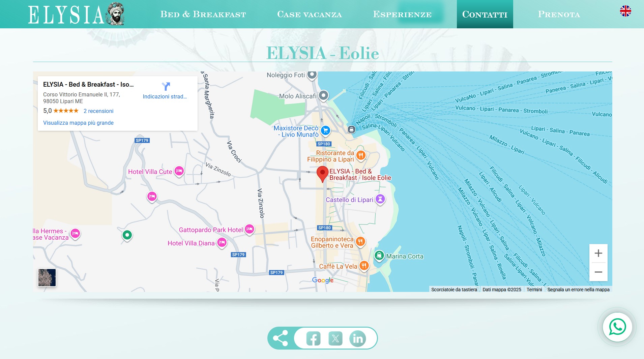This screenshot has width=644, height=359.
Task: Click the Corso Vittorio Emanuele II address
Action: click(x=82, y=98)
